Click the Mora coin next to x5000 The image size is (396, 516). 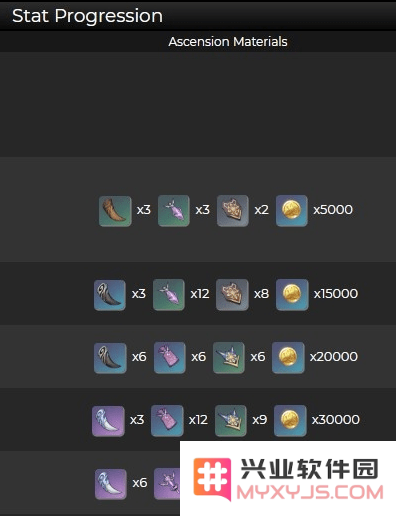[x=292, y=211]
